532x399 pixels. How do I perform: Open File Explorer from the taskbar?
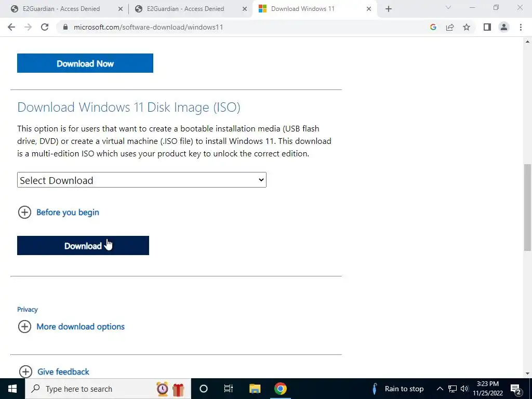click(x=255, y=389)
